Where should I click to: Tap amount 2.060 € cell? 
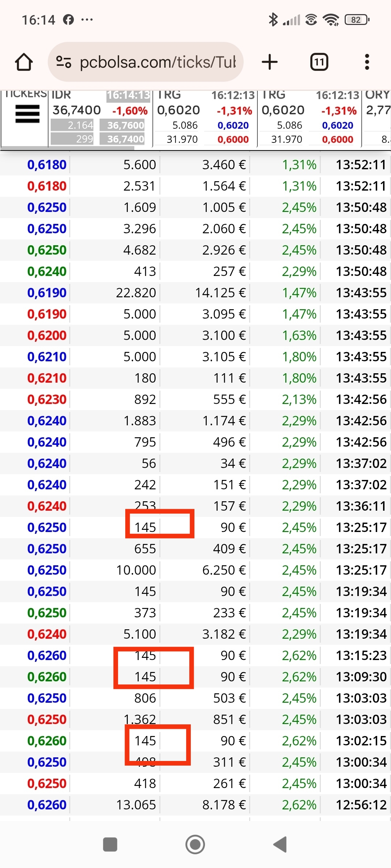coord(224,229)
